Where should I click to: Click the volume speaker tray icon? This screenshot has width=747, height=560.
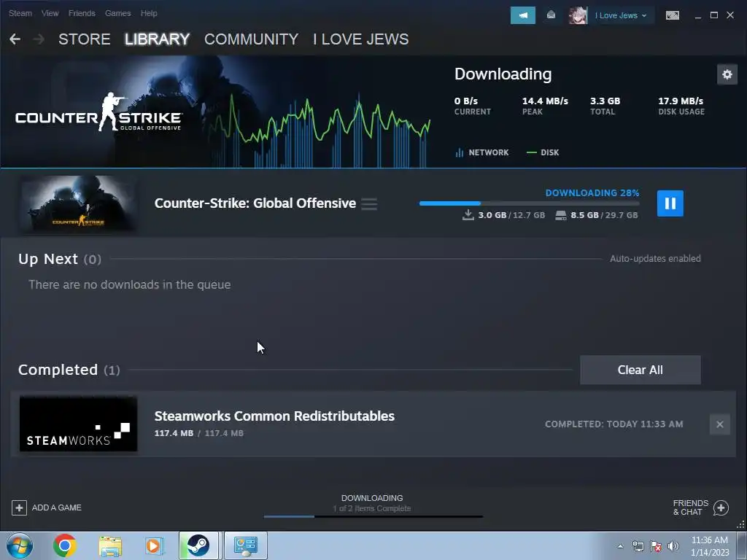click(x=673, y=546)
